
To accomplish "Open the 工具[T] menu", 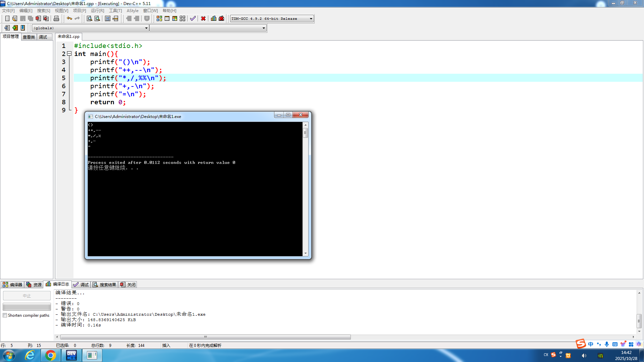I will (115, 11).
